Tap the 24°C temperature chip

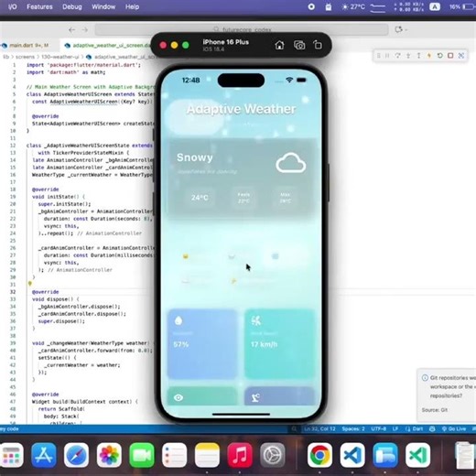pyautogui.click(x=200, y=198)
